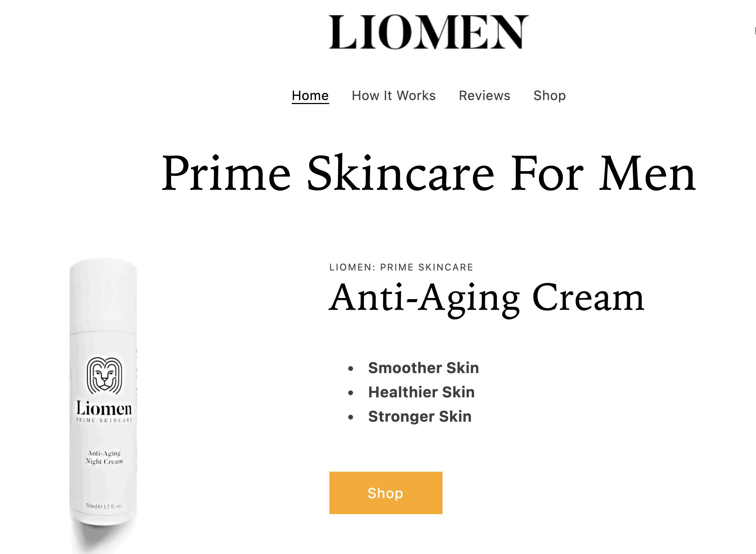The height and width of the screenshot is (554, 756).
Task: Click the LIOMEN site logo
Action: click(429, 32)
